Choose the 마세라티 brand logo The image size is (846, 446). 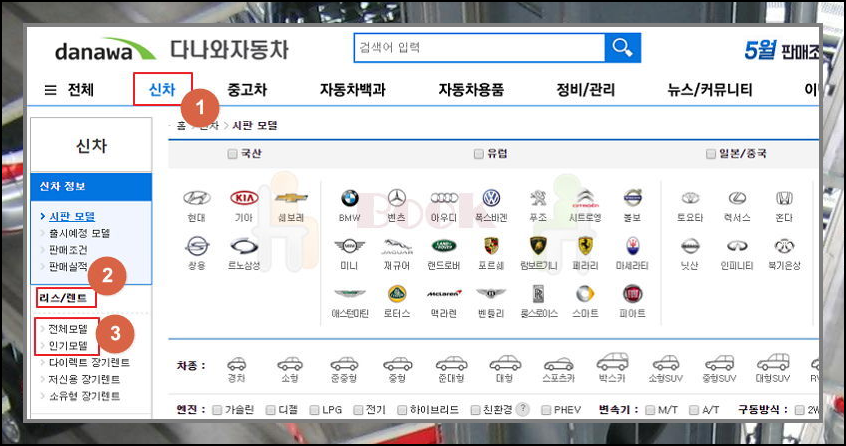click(632, 246)
